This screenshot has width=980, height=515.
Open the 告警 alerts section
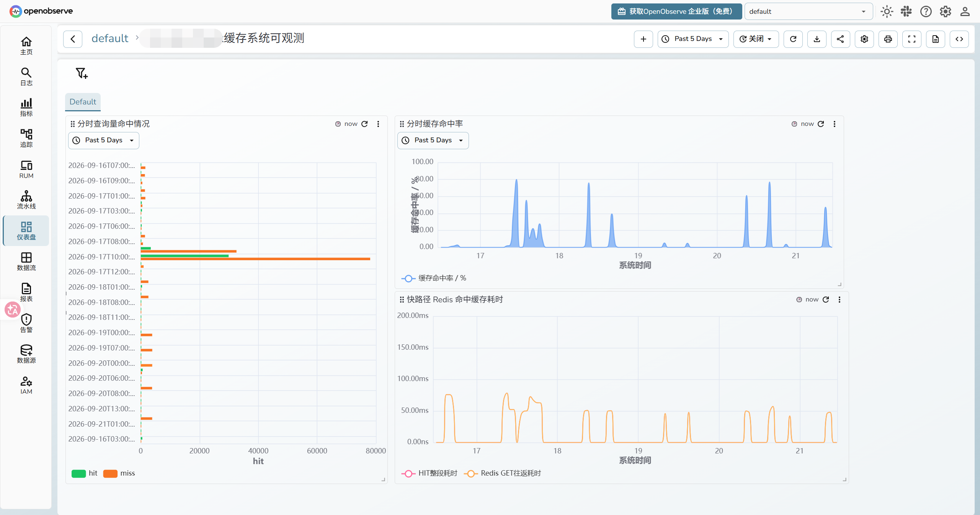26,323
